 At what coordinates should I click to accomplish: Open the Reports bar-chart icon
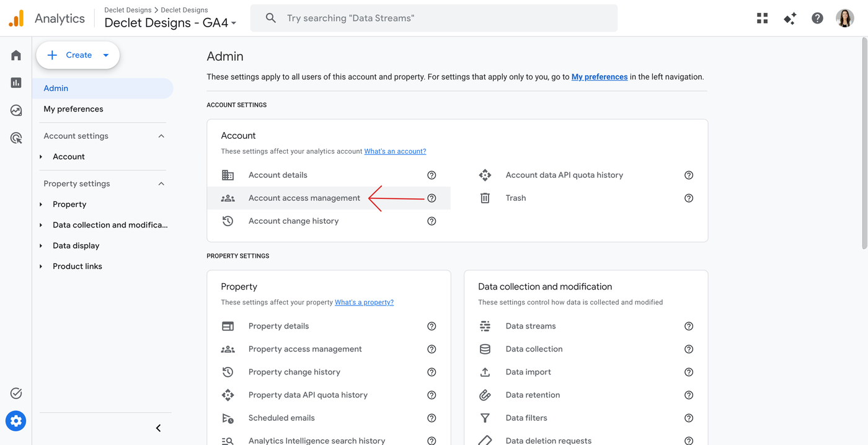[x=16, y=83]
